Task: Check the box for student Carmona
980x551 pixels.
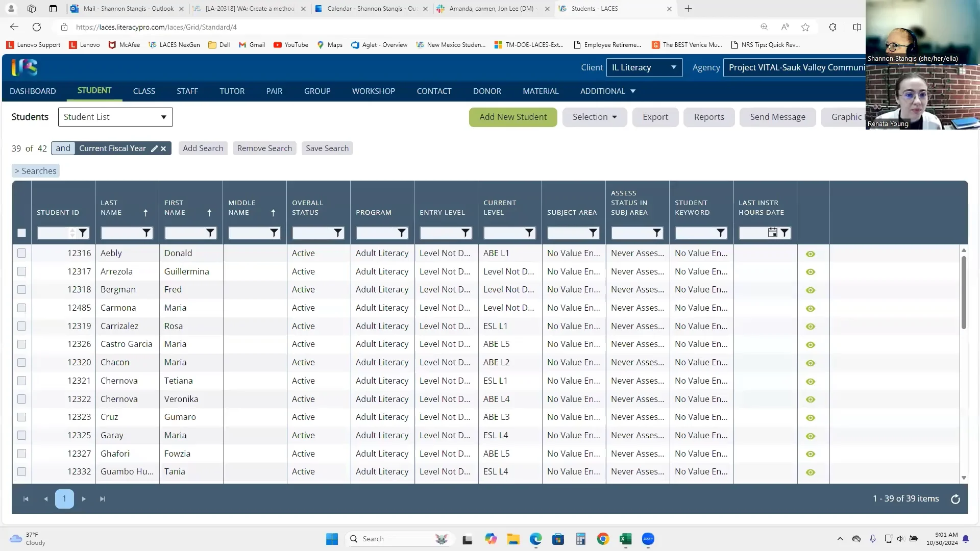Action: (x=21, y=308)
